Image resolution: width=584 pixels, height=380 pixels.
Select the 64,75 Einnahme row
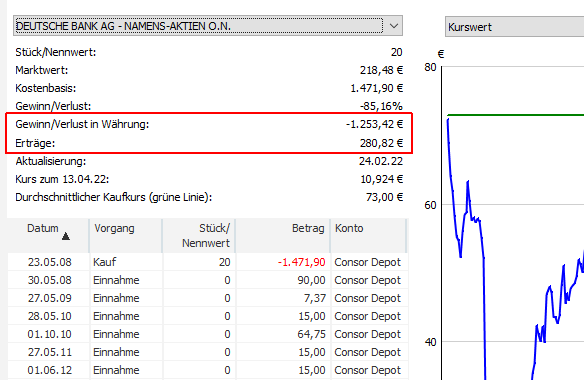click(208, 334)
